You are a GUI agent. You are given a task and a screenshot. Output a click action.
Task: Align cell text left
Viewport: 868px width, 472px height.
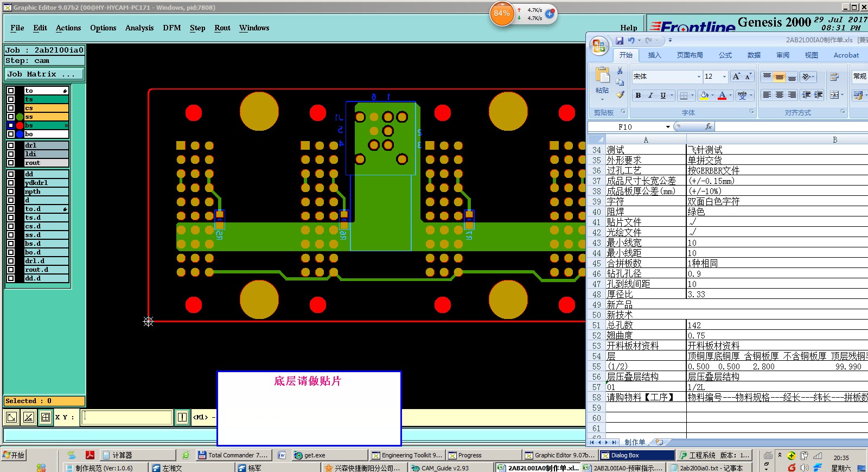click(767, 95)
